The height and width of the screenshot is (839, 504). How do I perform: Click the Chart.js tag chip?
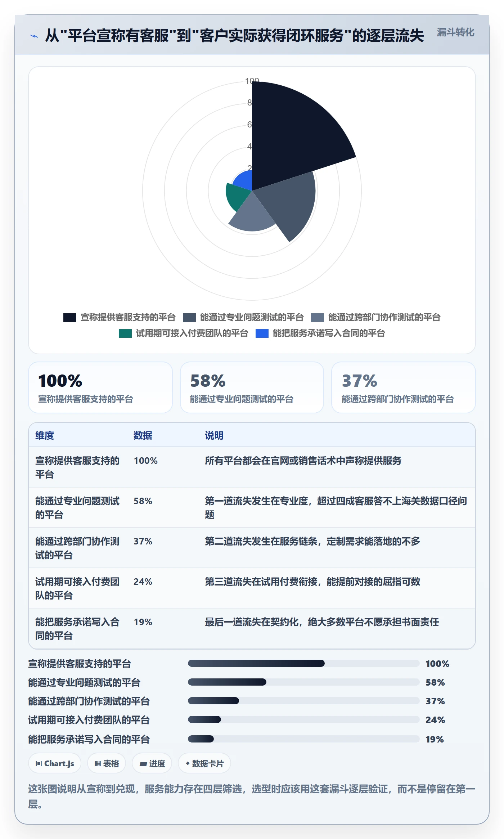pos(55,763)
